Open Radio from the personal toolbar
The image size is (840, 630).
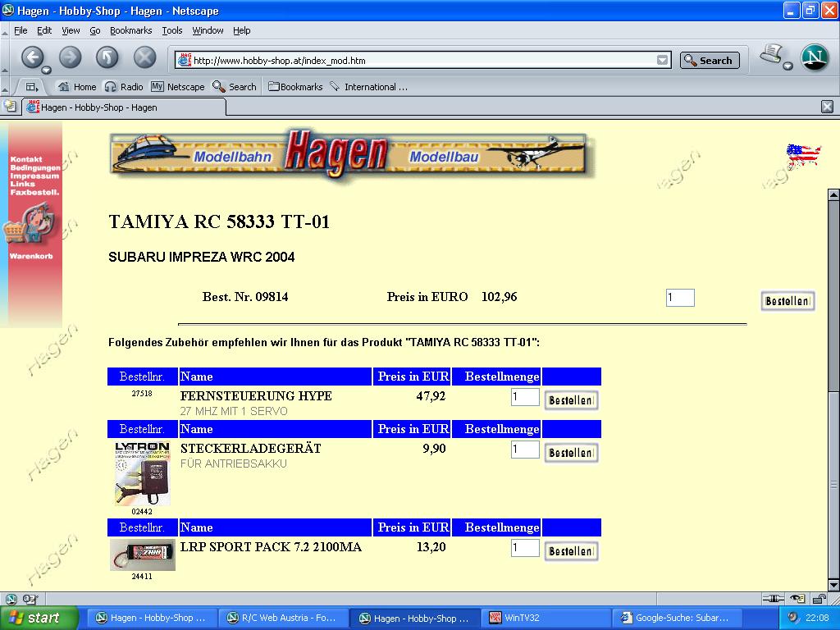[124, 87]
